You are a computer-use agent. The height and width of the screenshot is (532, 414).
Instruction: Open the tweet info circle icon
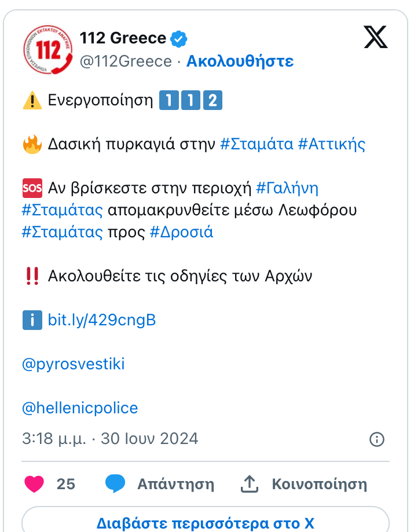click(377, 439)
